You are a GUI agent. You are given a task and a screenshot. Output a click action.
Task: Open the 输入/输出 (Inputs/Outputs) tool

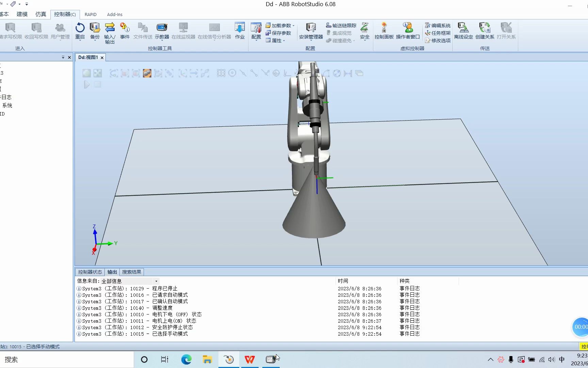click(110, 33)
